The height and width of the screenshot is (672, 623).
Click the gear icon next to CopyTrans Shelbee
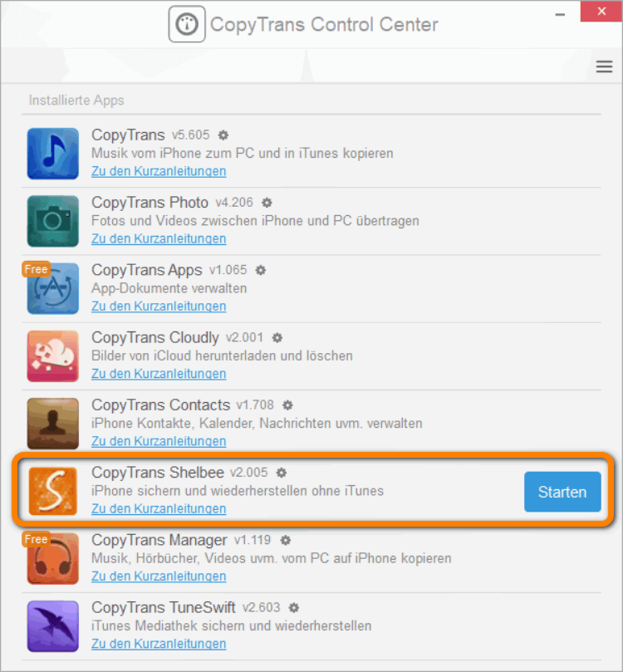(x=282, y=473)
